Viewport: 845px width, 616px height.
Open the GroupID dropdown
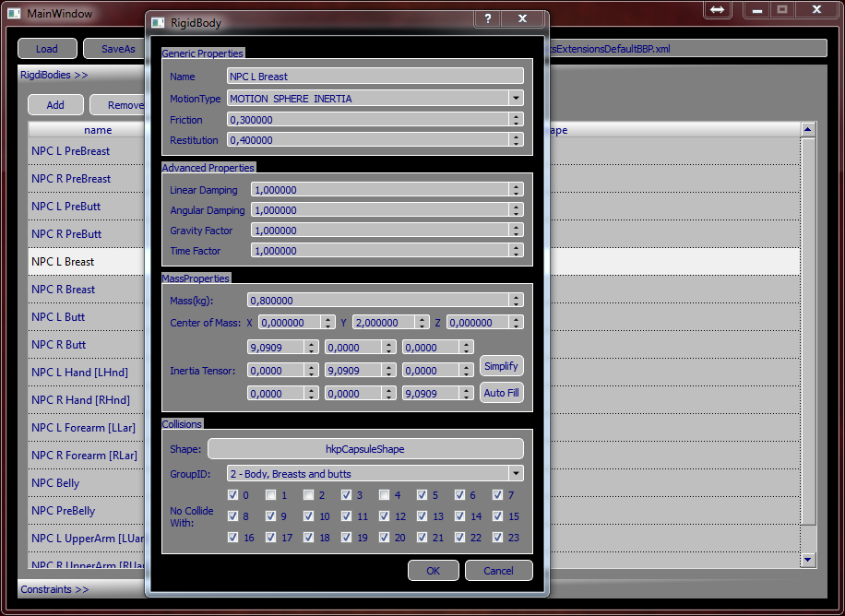(516, 474)
